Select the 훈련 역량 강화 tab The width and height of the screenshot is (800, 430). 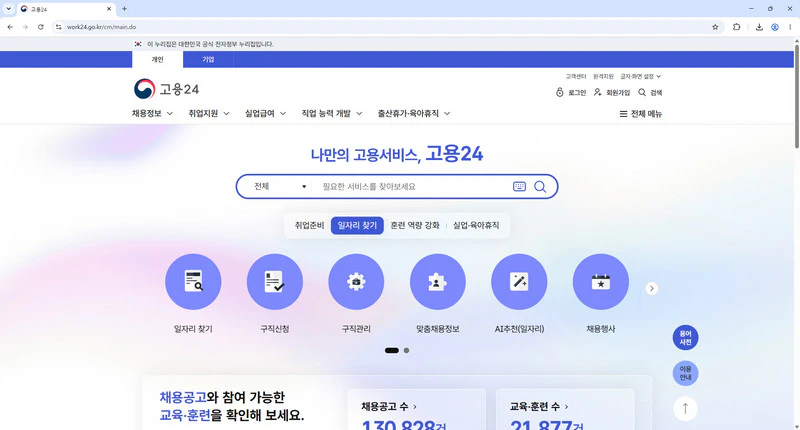point(415,225)
